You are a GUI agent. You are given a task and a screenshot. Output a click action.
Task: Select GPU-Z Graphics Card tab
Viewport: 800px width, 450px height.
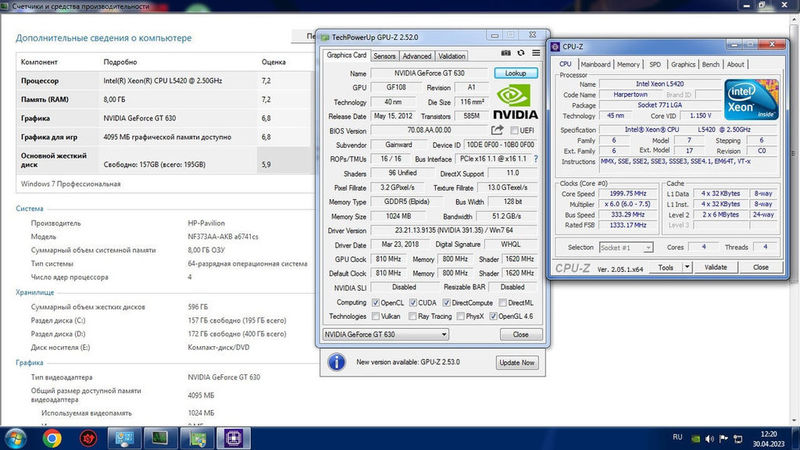346,55
